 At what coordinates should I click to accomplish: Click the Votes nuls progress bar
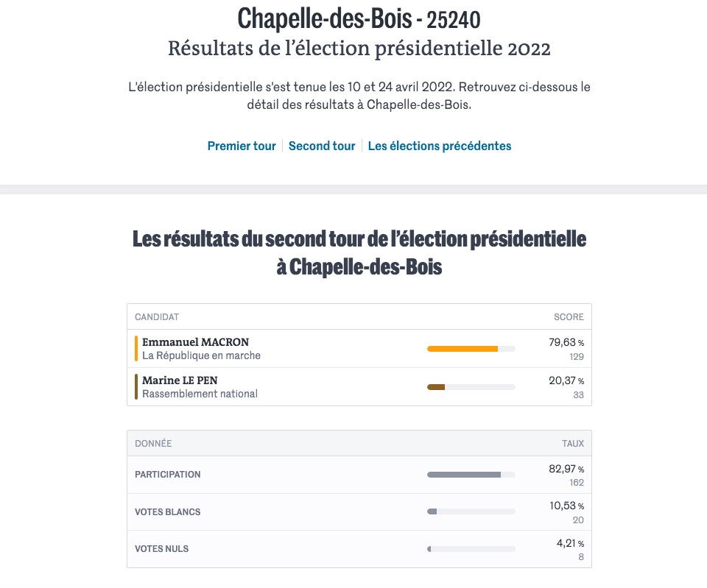(x=471, y=549)
